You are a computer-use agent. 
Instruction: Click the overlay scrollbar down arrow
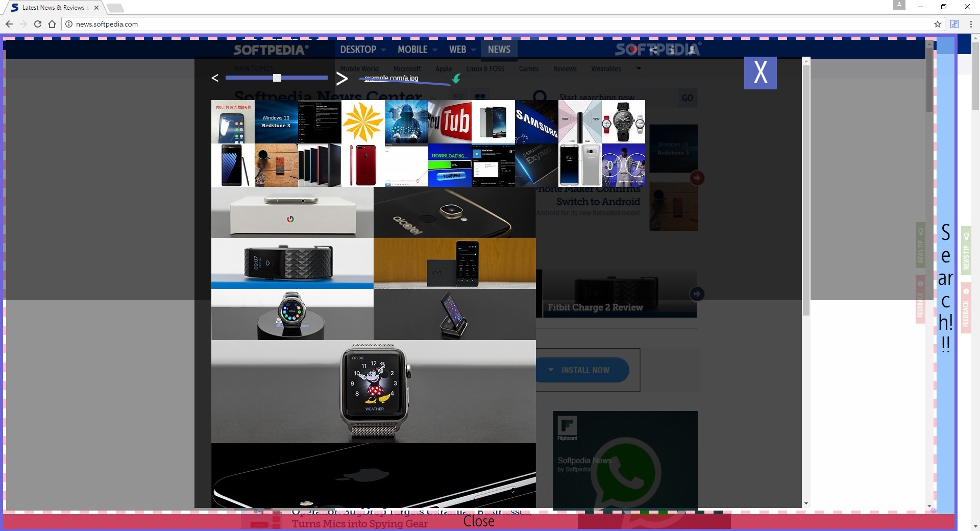(806, 504)
